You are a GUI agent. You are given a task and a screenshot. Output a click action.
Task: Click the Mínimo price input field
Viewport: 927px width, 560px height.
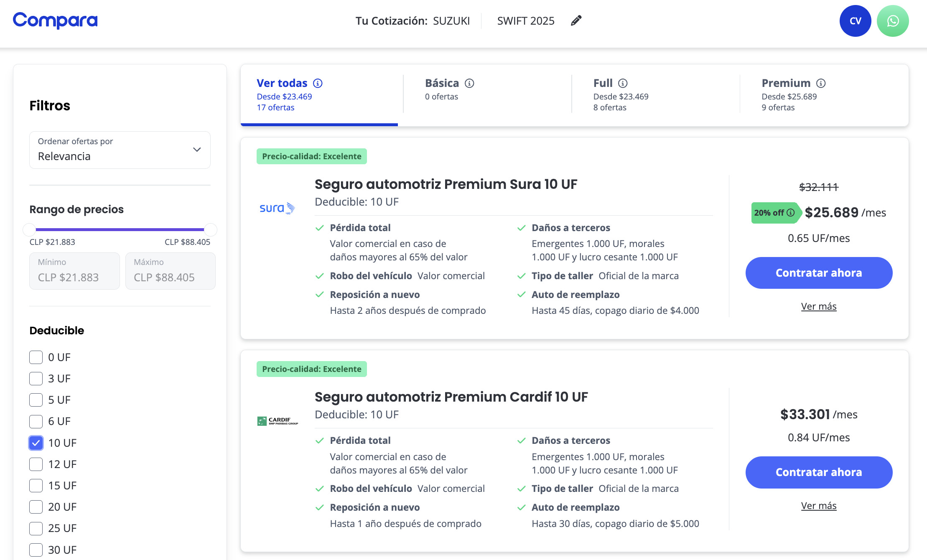pyautogui.click(x=74, y=271)
